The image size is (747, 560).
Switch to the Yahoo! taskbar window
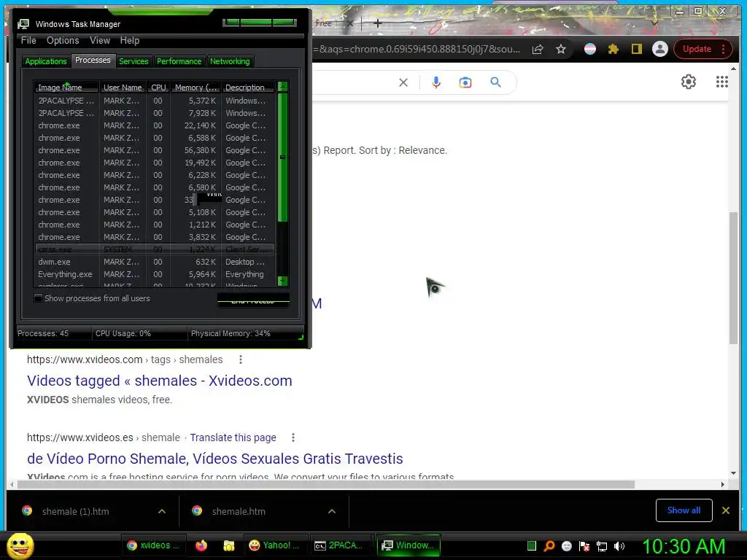pyautogui.click(x=274, y=545)
